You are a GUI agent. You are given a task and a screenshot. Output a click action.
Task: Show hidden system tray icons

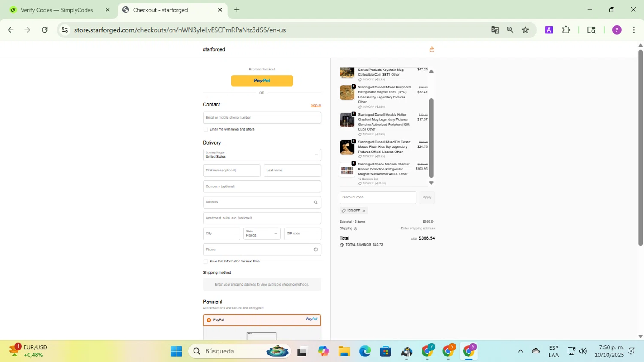click(520, 351)
